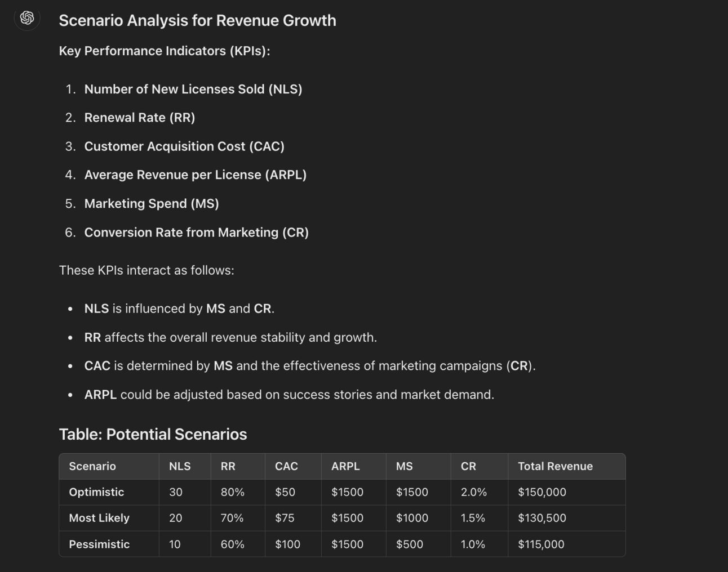Select the Most Likely scenario row label
This screenshot has height=572, width=728.
coord(99,518)
